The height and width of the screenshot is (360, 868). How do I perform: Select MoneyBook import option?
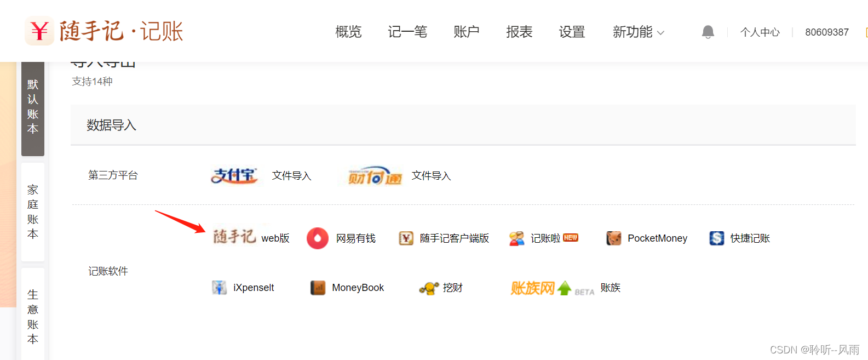coord(358,288)
